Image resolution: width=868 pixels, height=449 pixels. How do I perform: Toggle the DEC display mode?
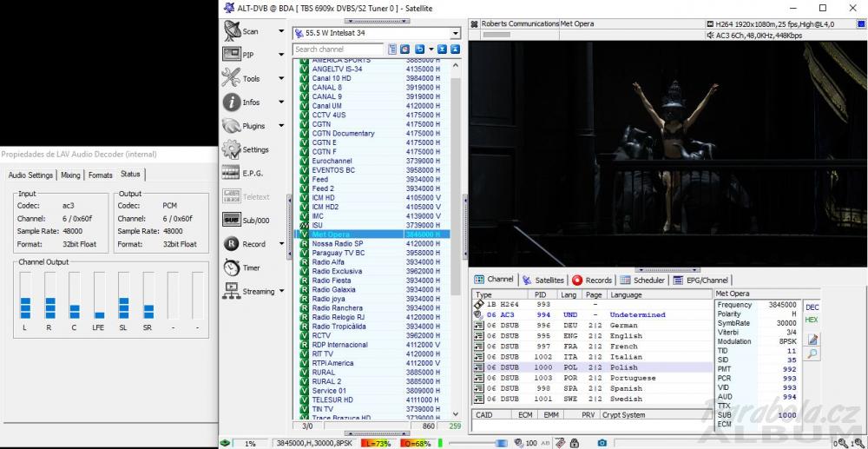[x=812, y=307]
